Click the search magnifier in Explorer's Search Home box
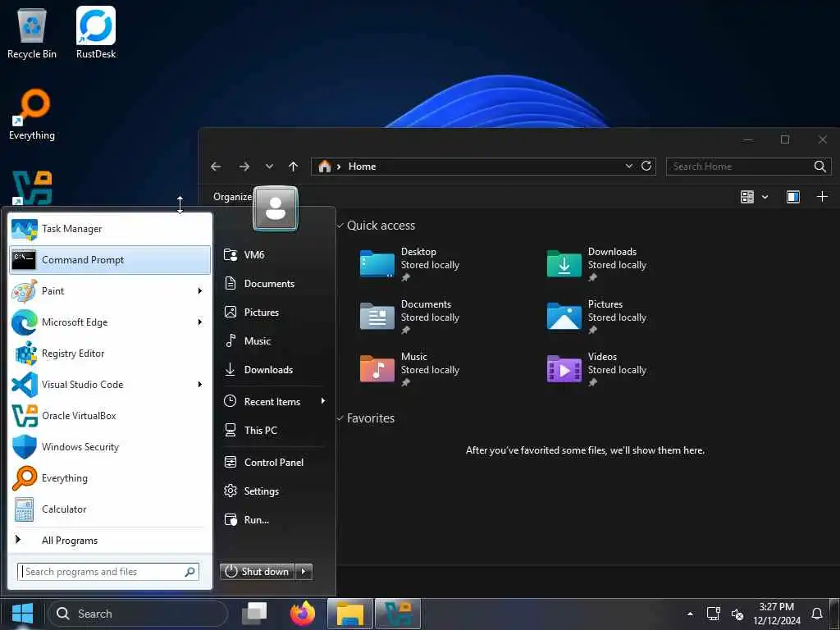This screenshot has height=630, width=840. click(819, 167)
